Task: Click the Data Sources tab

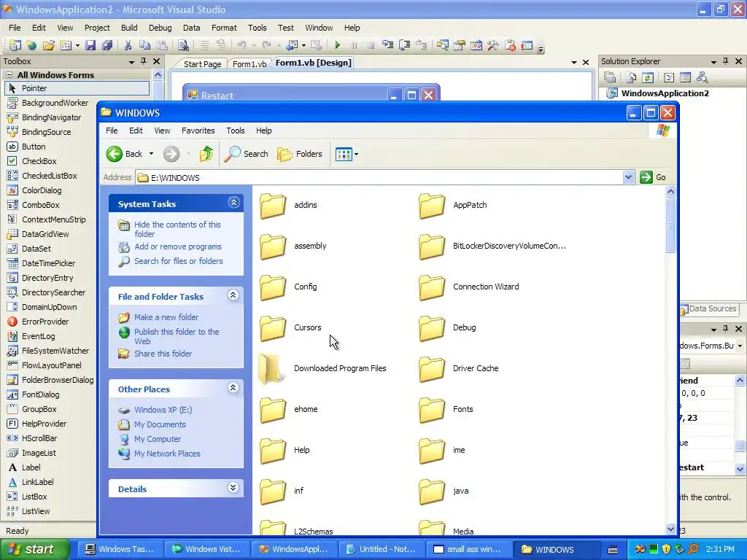Action: (708, 308)
